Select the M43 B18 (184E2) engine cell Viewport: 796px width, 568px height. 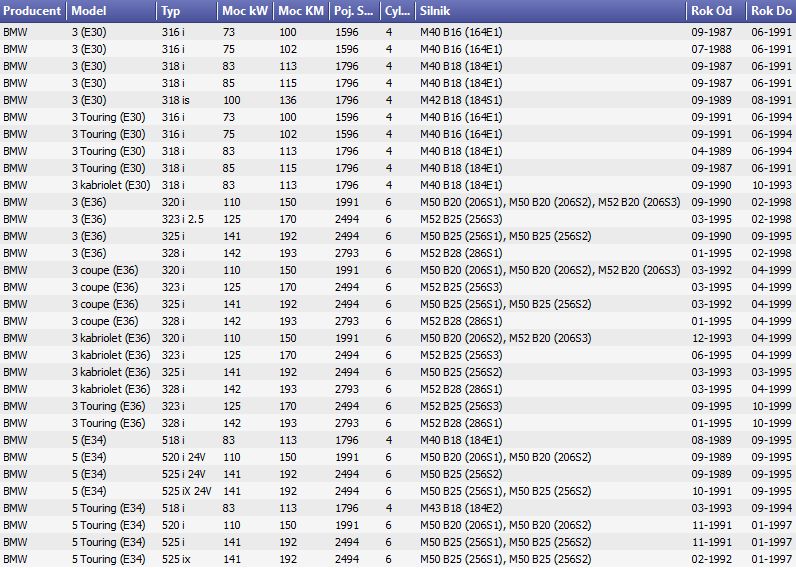tap(461, 508)
